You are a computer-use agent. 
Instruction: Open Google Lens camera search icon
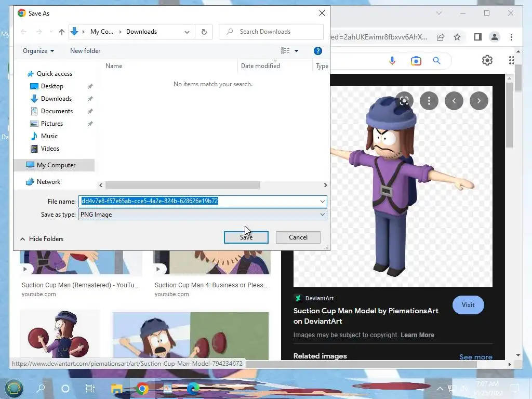tap(416, 61)
